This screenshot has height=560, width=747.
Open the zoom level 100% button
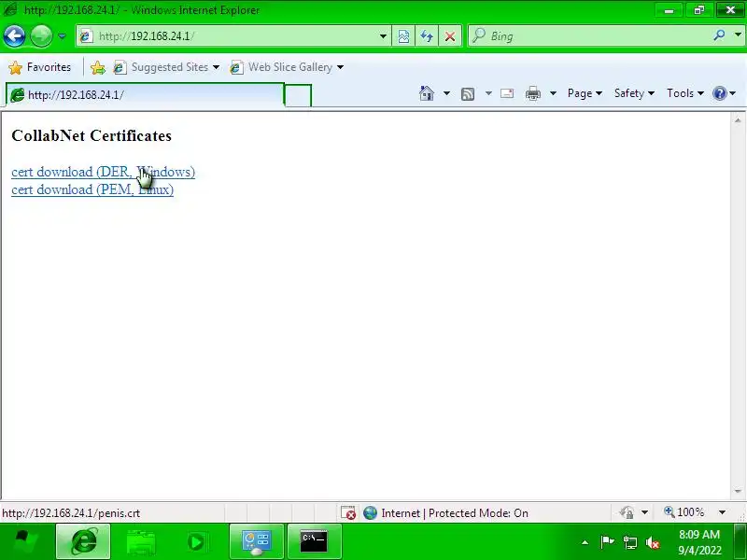(684, 512)
